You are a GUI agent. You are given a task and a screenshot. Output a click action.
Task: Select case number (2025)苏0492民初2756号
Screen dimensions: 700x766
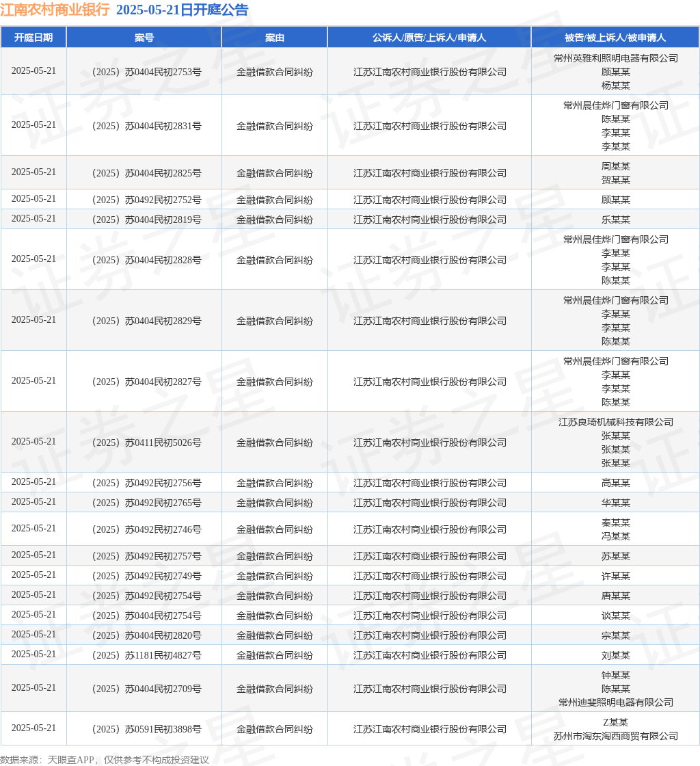146,483
